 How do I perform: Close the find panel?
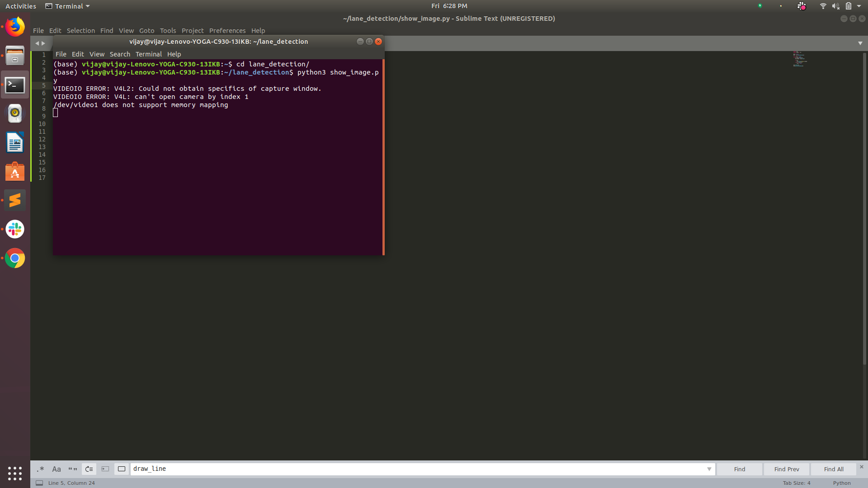coord(861,467)
